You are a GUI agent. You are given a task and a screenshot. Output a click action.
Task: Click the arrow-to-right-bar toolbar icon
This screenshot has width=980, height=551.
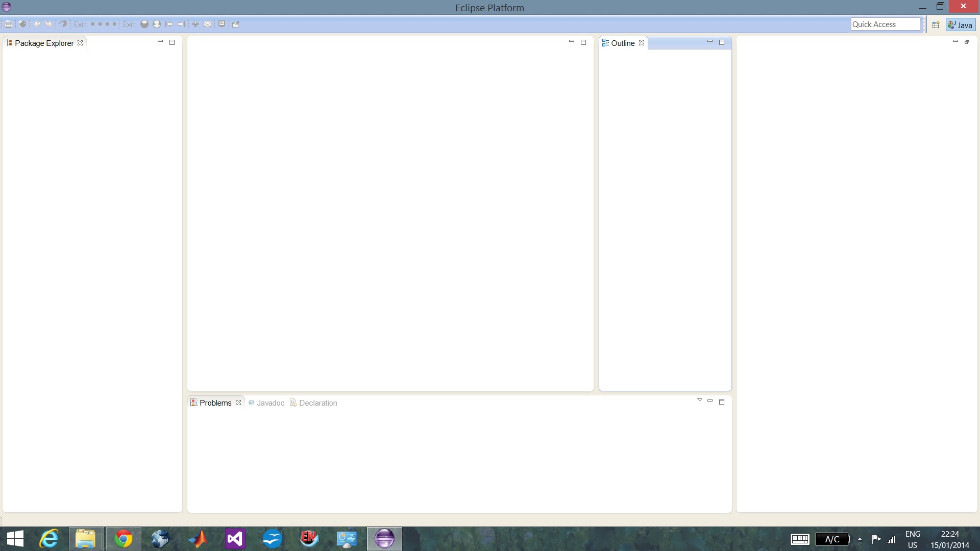point(181,24)
